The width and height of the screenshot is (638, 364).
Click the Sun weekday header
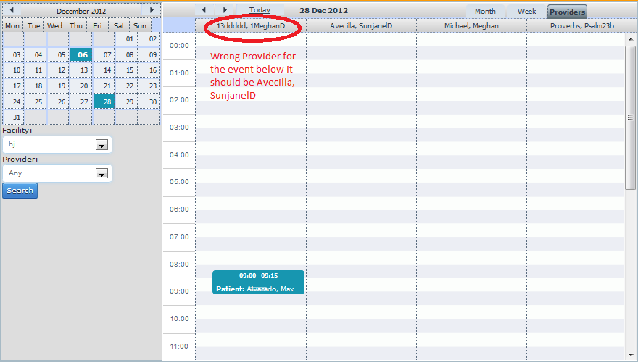(140, 25)
